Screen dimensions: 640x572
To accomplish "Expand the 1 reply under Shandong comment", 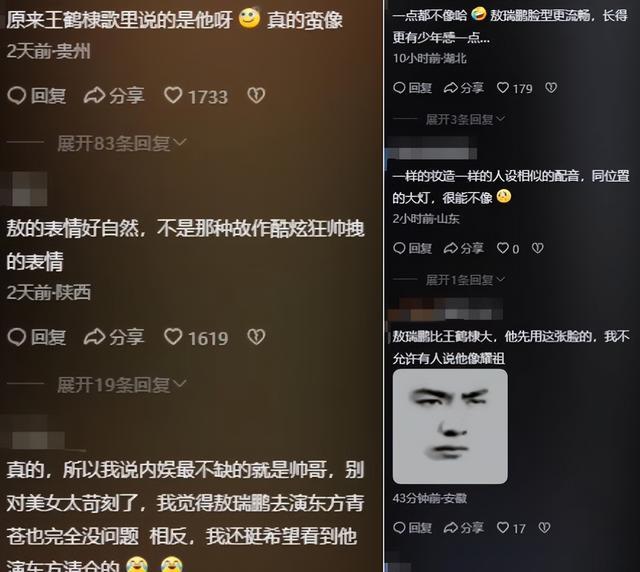I will click(465, 280).
